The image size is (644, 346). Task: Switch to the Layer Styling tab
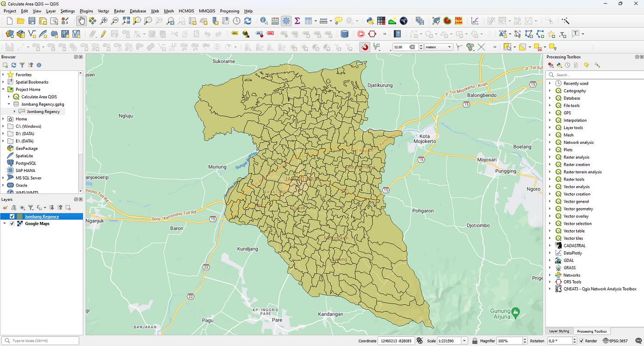pos(559,331)
